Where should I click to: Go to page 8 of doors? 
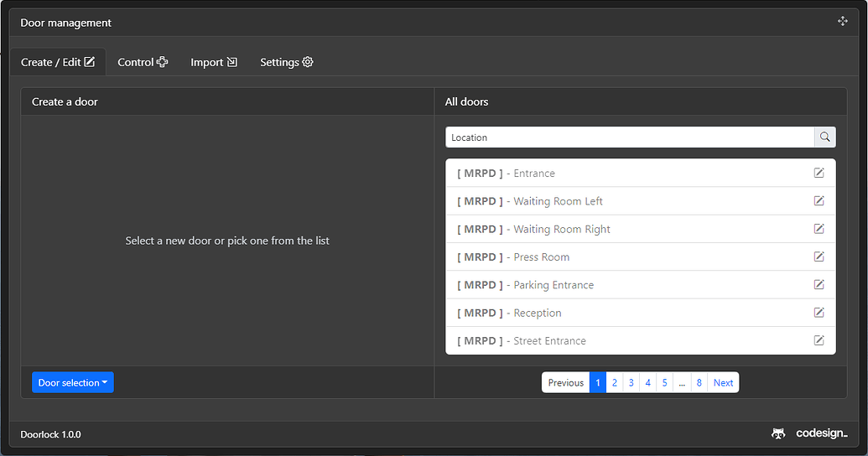point(699,383)
